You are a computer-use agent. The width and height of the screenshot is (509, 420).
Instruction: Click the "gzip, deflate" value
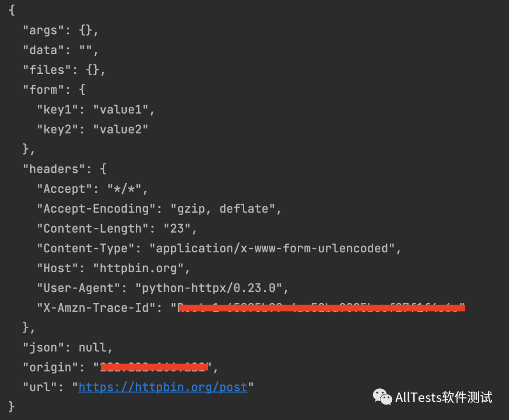pos(222,209)
